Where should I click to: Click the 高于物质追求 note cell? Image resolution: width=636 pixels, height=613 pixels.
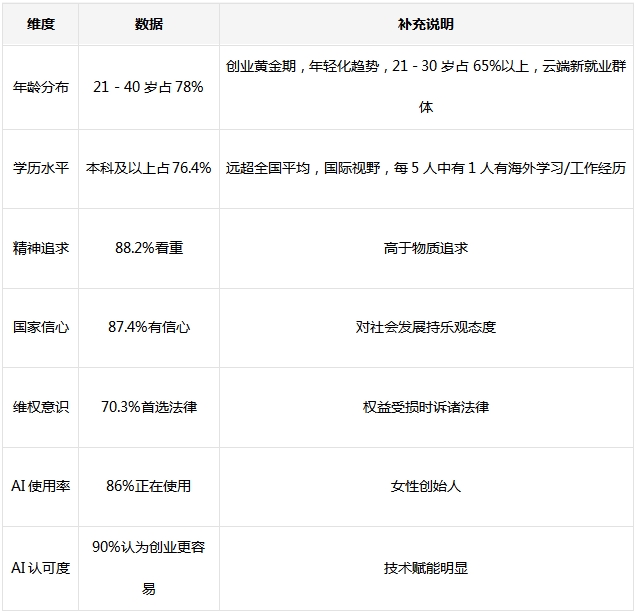point(425,248)
